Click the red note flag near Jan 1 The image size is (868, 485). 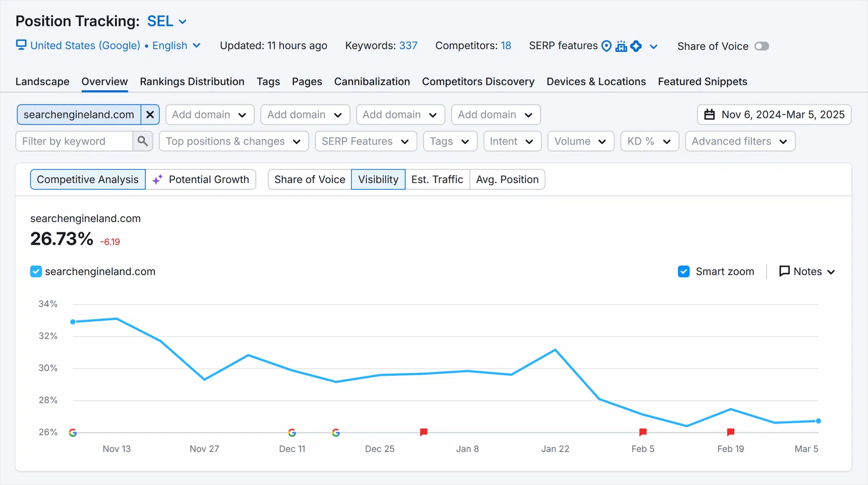click(423, 432)
